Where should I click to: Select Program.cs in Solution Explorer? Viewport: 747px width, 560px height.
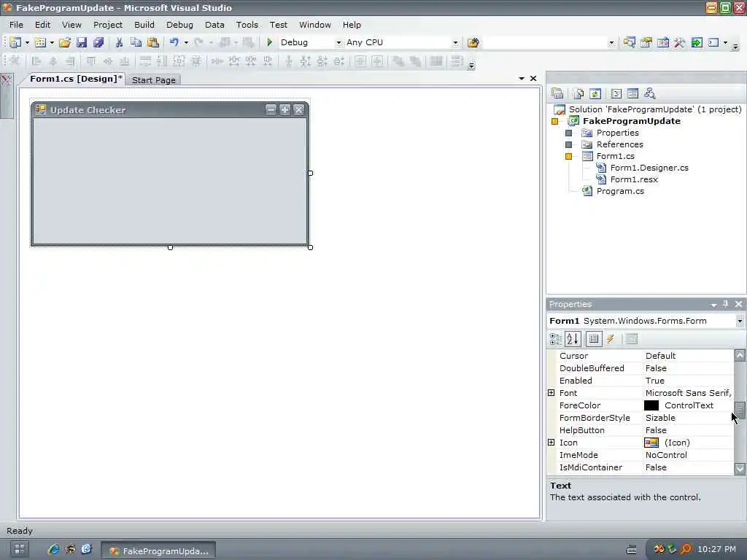point(620,191)
